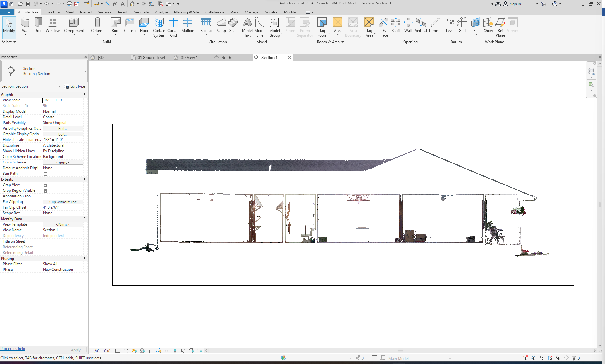Screen dimensions: 605x364
Task: Open the Properties help link
Action: [x=13, y=349]
